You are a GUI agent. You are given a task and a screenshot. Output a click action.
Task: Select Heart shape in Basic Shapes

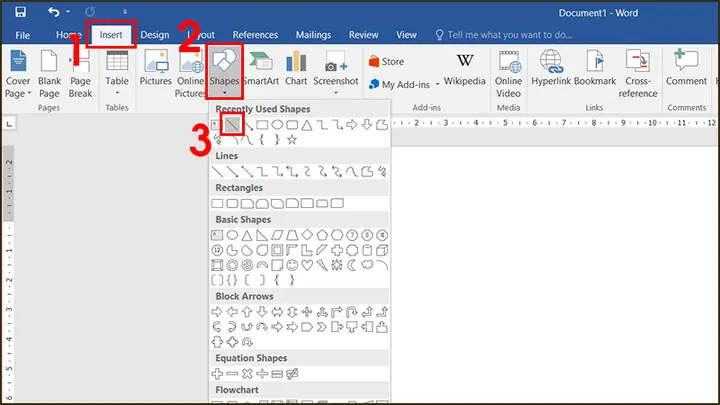tap(307, 265)
